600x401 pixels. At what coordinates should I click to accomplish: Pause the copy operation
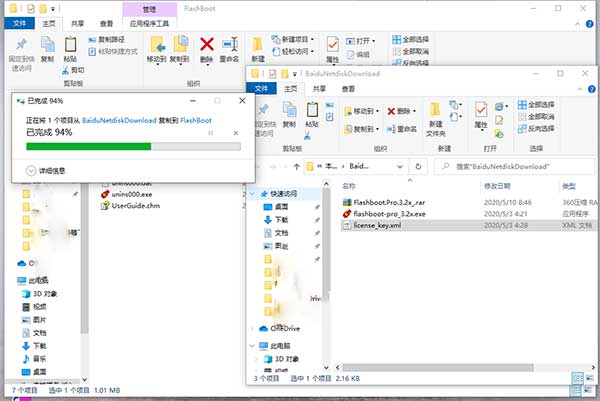pyautogui.click(x=210, y=133)
